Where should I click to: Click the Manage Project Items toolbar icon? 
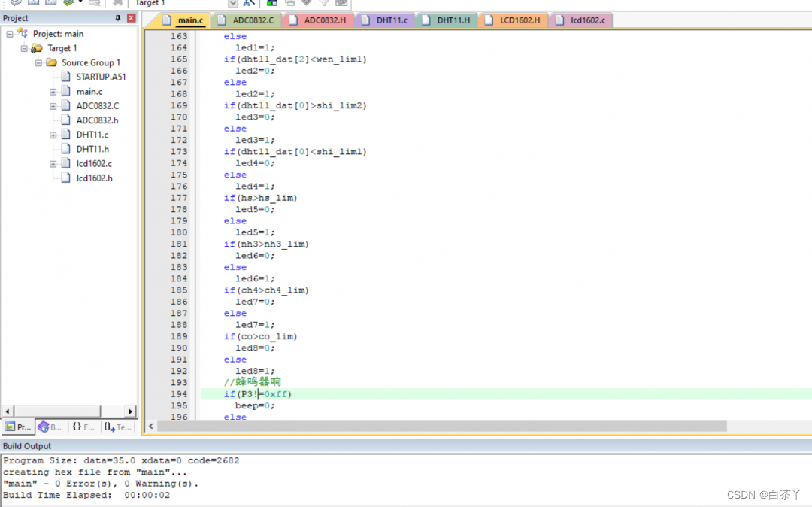tap(272, 3)
